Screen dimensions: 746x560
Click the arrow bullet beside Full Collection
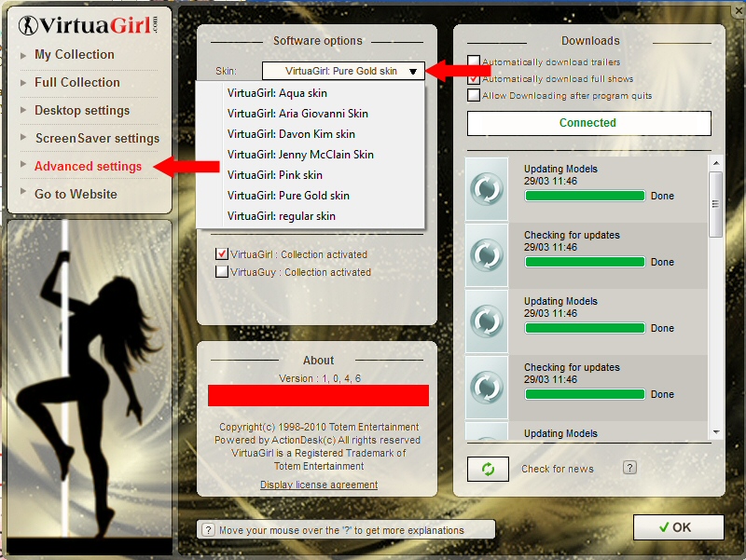[x=23, y=83]
